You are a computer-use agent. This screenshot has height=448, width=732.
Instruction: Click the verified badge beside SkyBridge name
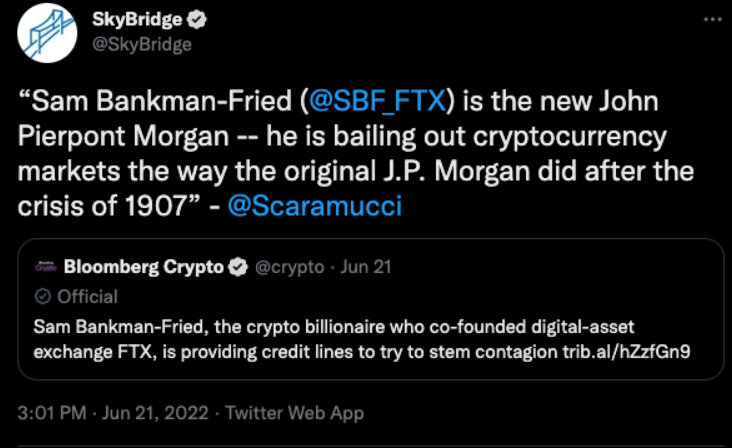pyautogui.click(x=197, y=20)
